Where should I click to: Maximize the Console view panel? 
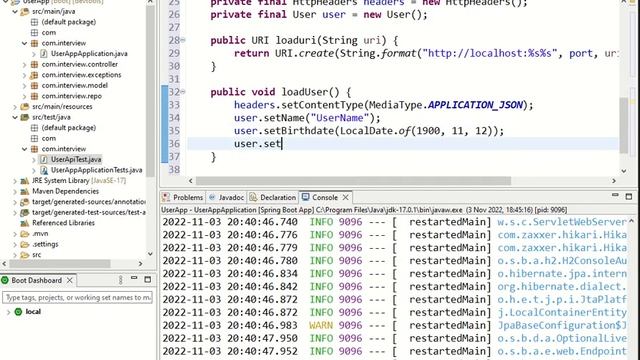(x=629, y=197)
